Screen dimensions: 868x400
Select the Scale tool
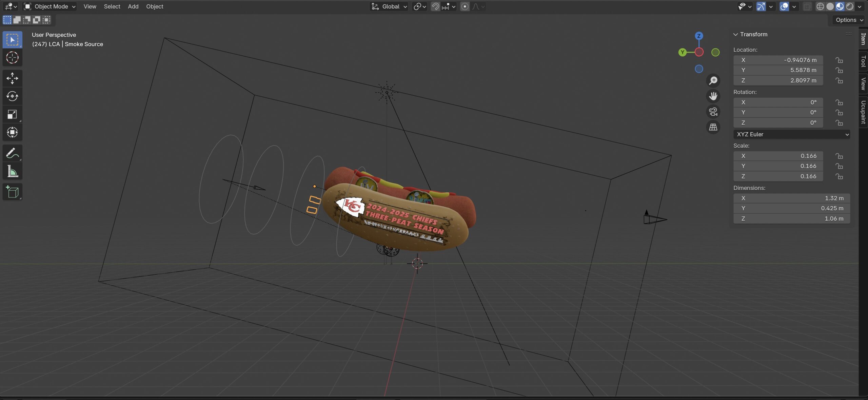tap(12, 114)
